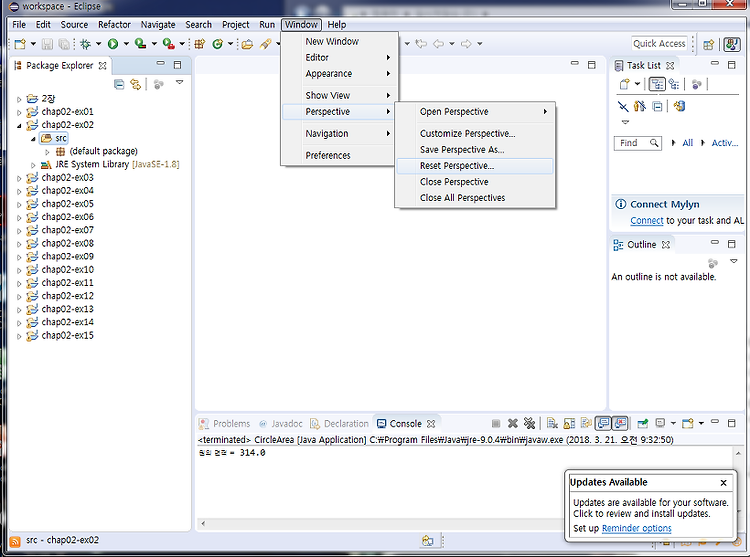Screen dimensions: 750x557
Task: Choose Show View in Window menu
Action: (x=339, y=95)
